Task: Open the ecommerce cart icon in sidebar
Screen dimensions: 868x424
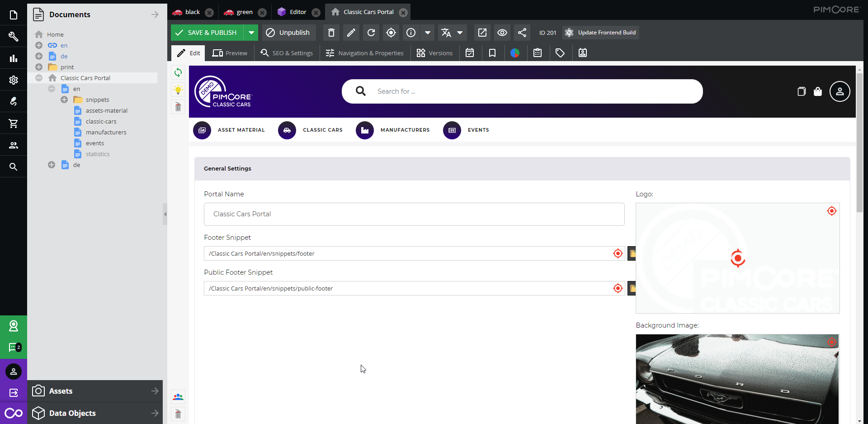Action: click(x=14, y=124)
